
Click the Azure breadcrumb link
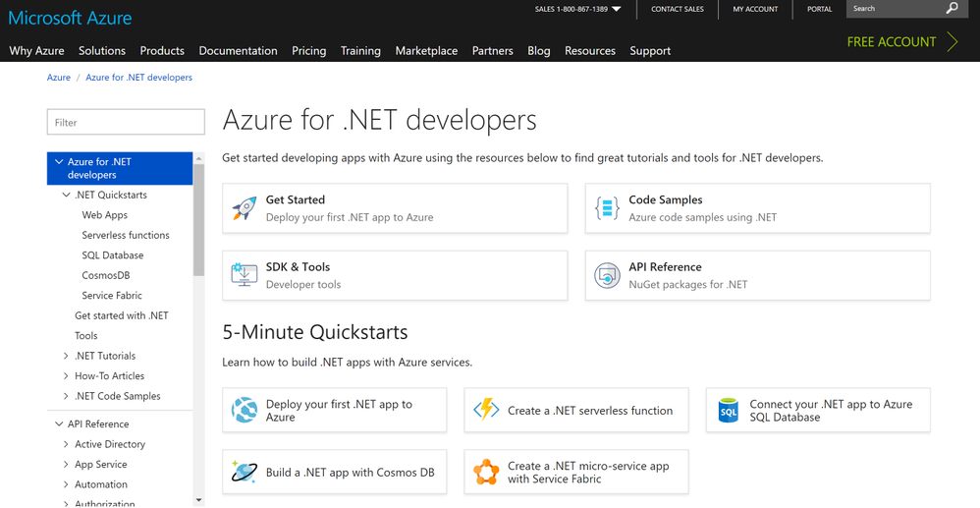[x=59, y=78]
